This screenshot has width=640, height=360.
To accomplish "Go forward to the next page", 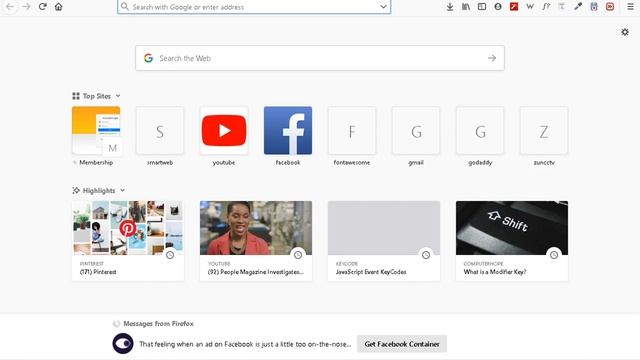I will pyautogui.click(x=27, y=7).
